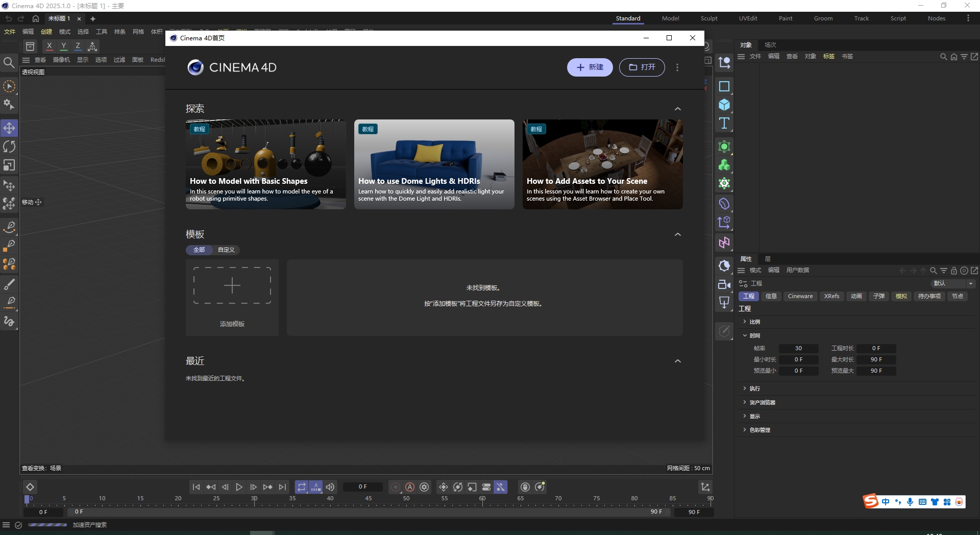
Task: Switch to the Model layout tab
Action: coord(670,18)
